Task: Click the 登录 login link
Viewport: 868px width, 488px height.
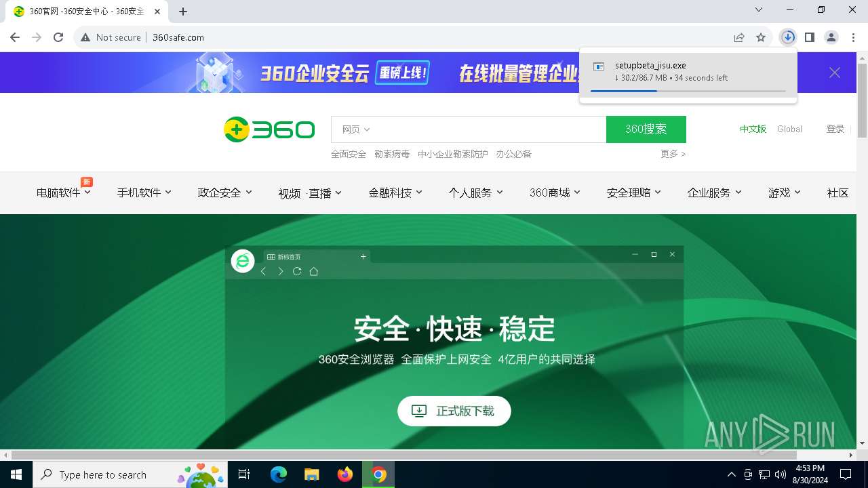Action: click(835, 129)
